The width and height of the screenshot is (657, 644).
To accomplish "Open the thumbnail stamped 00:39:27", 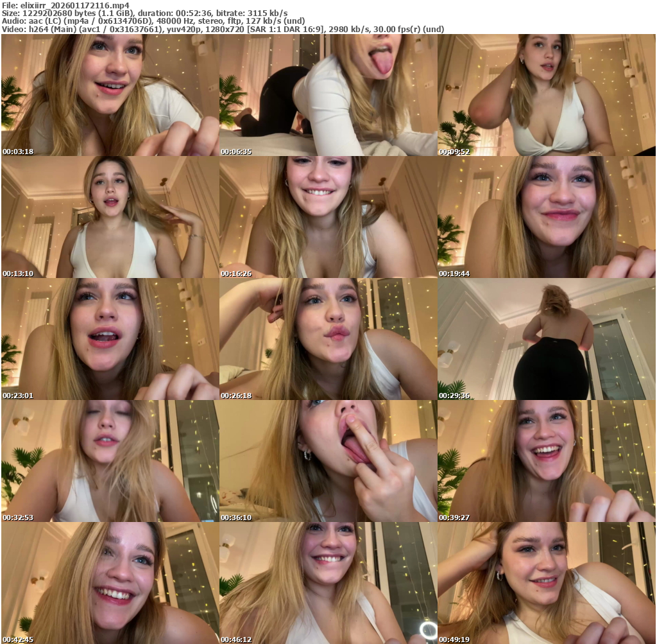I will (547, 461).
